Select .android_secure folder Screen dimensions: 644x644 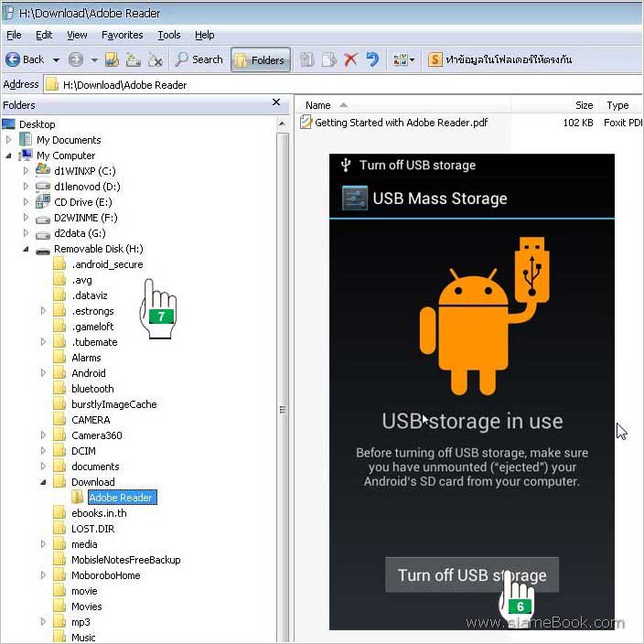[x=107, y=264]
